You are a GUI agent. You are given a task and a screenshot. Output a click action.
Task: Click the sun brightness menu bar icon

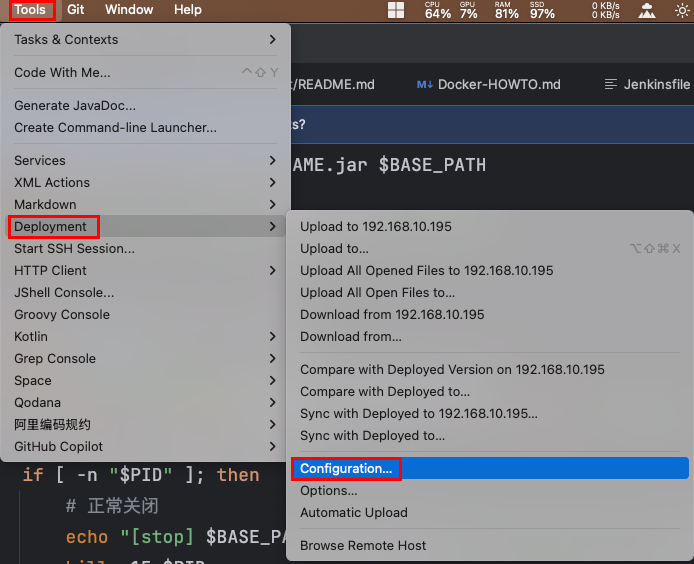682,10
